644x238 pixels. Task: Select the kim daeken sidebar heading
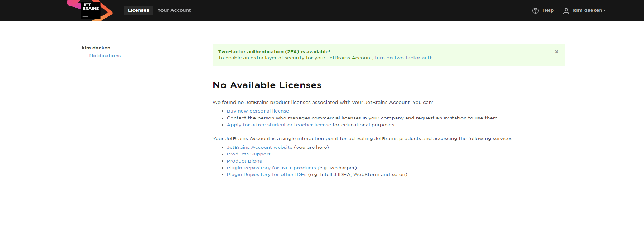pyautogui.click(x=96, y=48)
